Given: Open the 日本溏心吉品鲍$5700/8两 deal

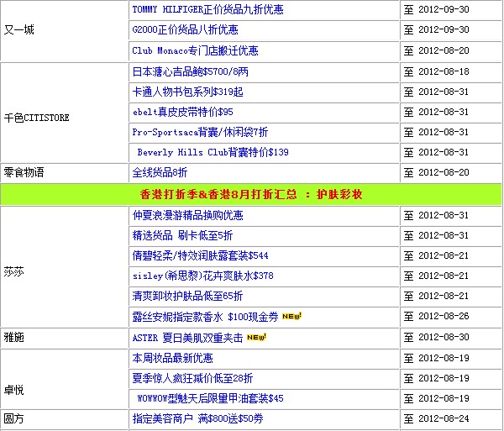Looking at the screenshot, I should click(x=190, y=71).
